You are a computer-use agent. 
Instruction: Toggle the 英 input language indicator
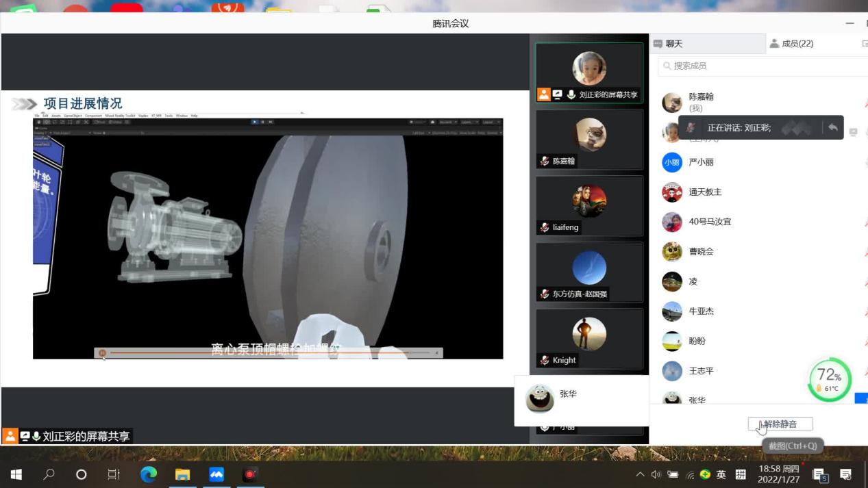pyautogui.click(x=721, y=475)
